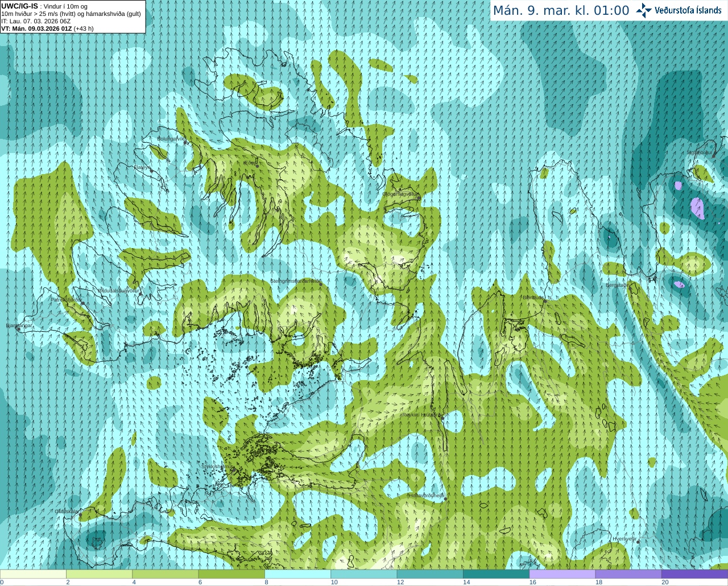This screenshot has height=586, width=728.
Task: Select the Steingrímsfjarðarheiði station label
Action: tap(296, 281)
